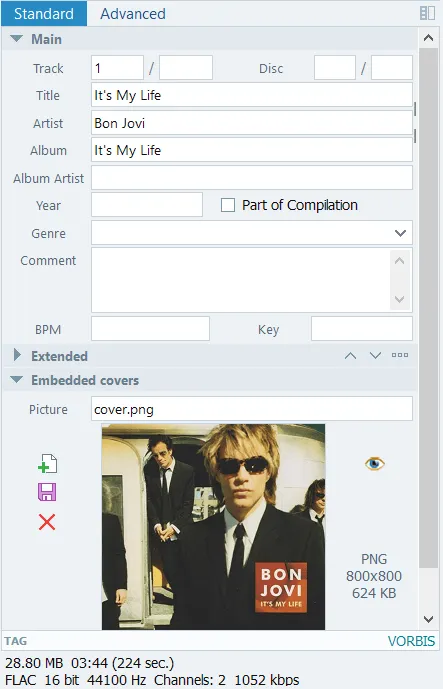Open the Genre dropdown list

(400, 233)
